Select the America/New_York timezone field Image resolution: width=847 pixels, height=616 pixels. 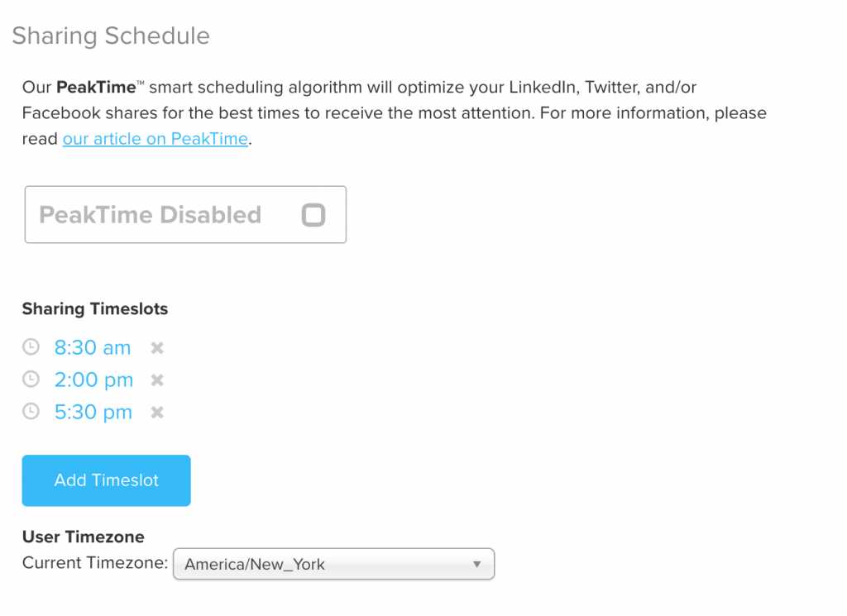point(334,564)
